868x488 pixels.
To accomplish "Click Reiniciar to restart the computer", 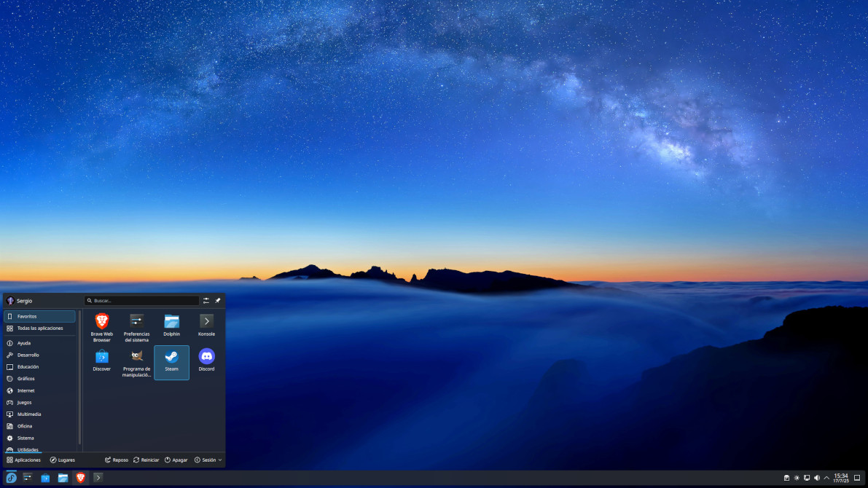I will [x=146, y=460].
